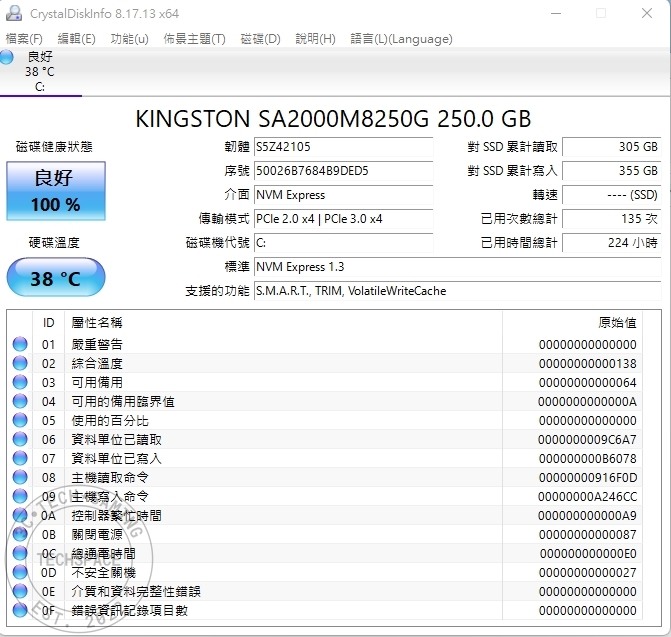Click raw value 0000000000087
The width and height of the screenshot is (671, 637).
588,534
